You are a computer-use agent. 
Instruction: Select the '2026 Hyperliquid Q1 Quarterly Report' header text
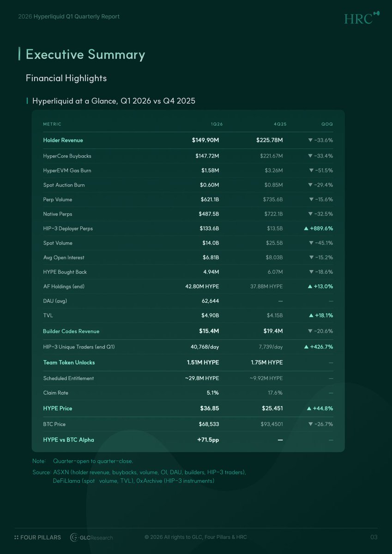tap(69, 17)
